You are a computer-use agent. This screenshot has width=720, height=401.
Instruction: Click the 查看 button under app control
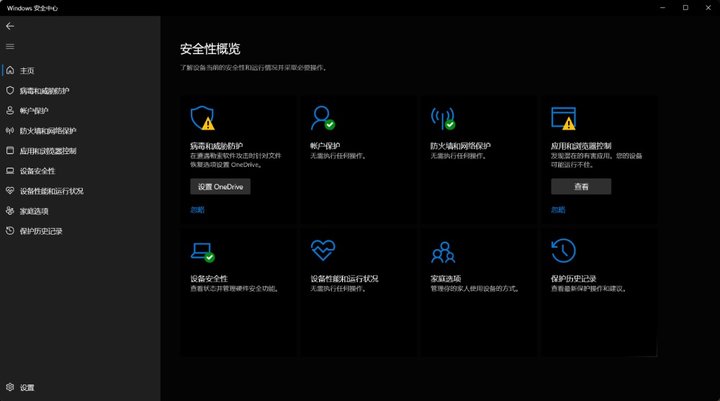point(580,186)
